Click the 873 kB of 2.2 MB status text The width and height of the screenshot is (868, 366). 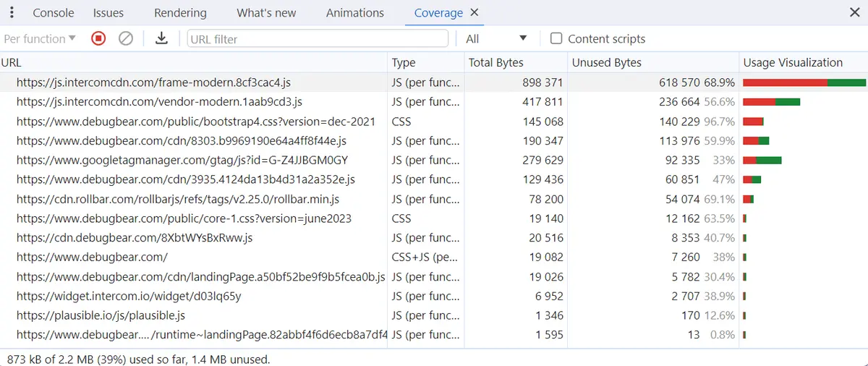pyautogui.click(x=138, y=359)
